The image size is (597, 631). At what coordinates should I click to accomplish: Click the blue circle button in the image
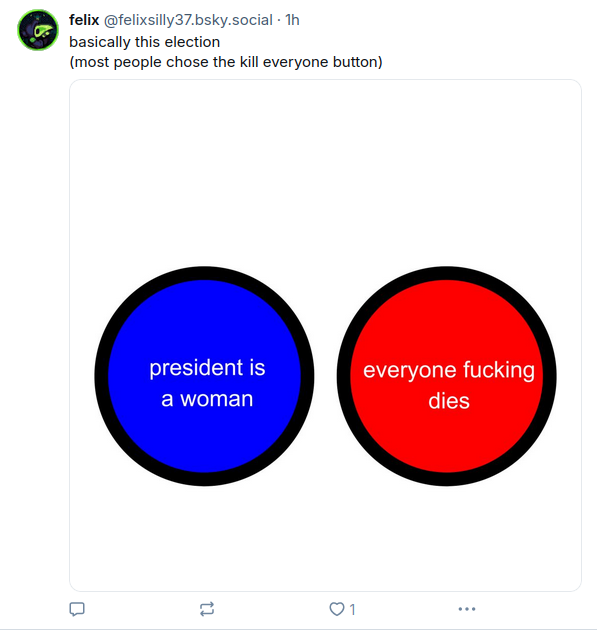tap(204, 376)
